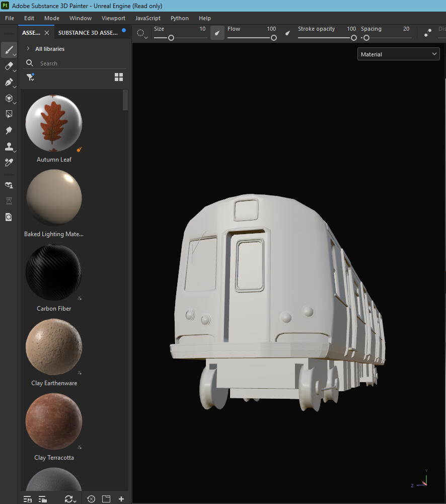Screen dimensions: 446x504
Task: Toggle size pen pressure button
Action: click(217, 33)
